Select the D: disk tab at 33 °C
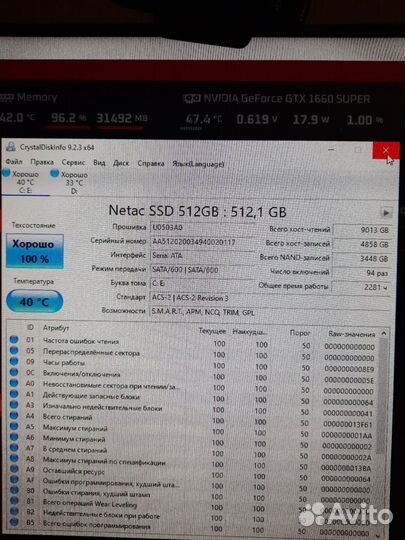This screenshot has height=540, width=405. coord(71,183)
